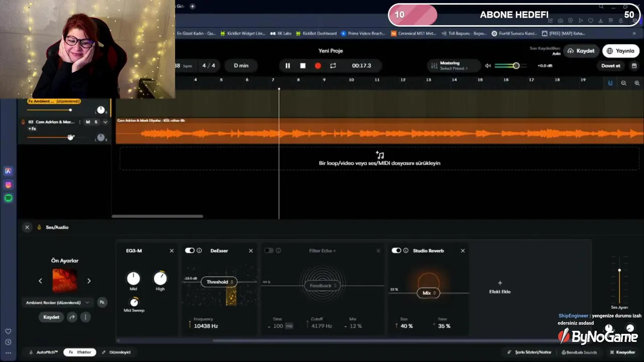Adjust the EQ3-M Mid knob
This screenshot has width=644, height=362.
click(133, 278)
